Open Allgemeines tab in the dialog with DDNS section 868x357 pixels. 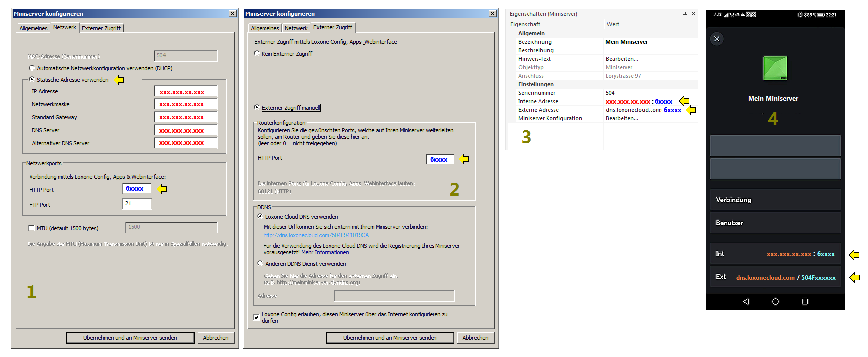pos(265,28)
